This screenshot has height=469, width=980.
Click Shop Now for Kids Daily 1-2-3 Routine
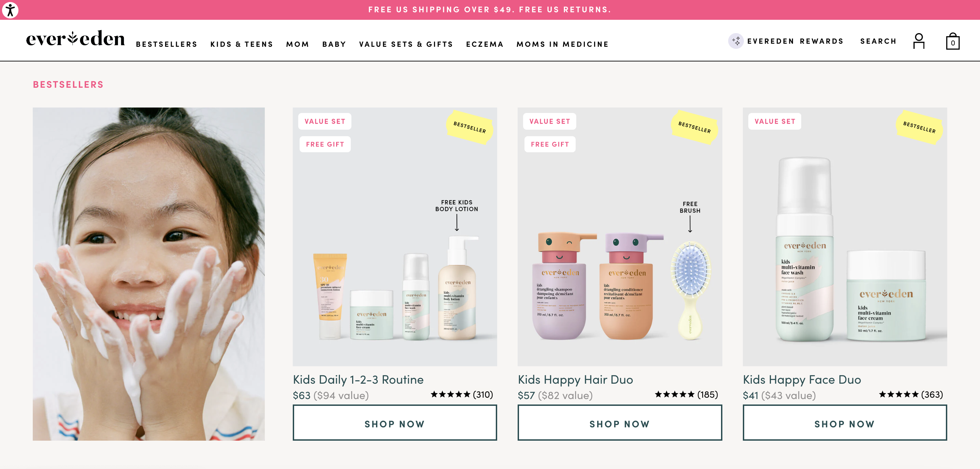tap(394, 423)
